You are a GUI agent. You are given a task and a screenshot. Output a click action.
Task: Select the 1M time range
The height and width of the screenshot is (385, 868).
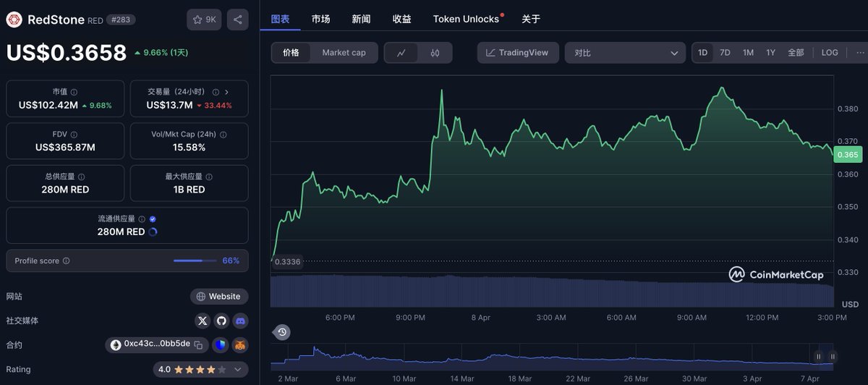tap(748, 53)
